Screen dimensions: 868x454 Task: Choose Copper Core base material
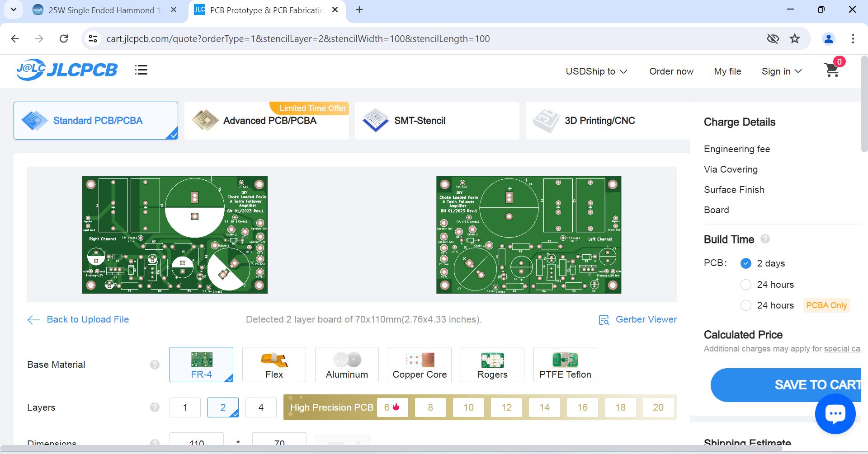pos(420,365)
